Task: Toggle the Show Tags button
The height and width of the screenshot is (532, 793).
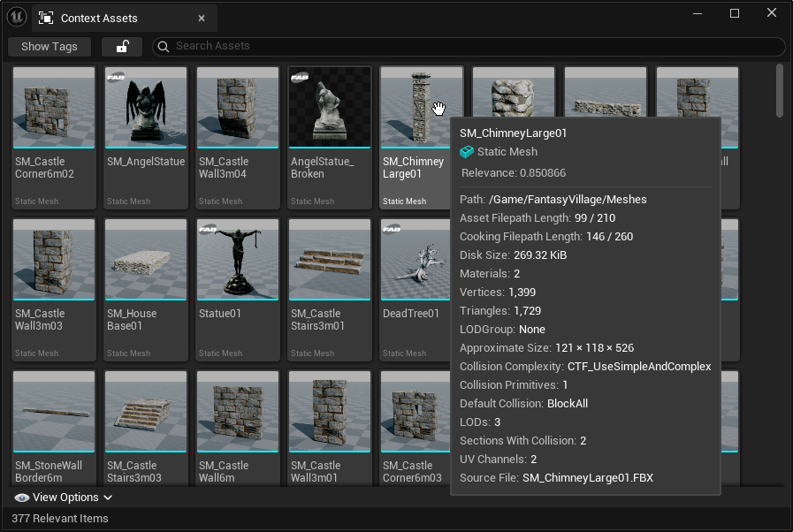Action: 50,47
